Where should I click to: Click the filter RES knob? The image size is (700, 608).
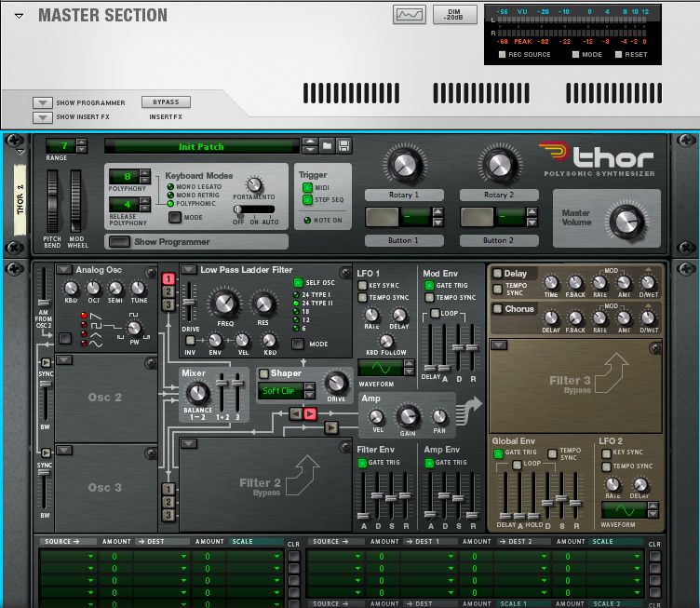click(x=262, y=304)
